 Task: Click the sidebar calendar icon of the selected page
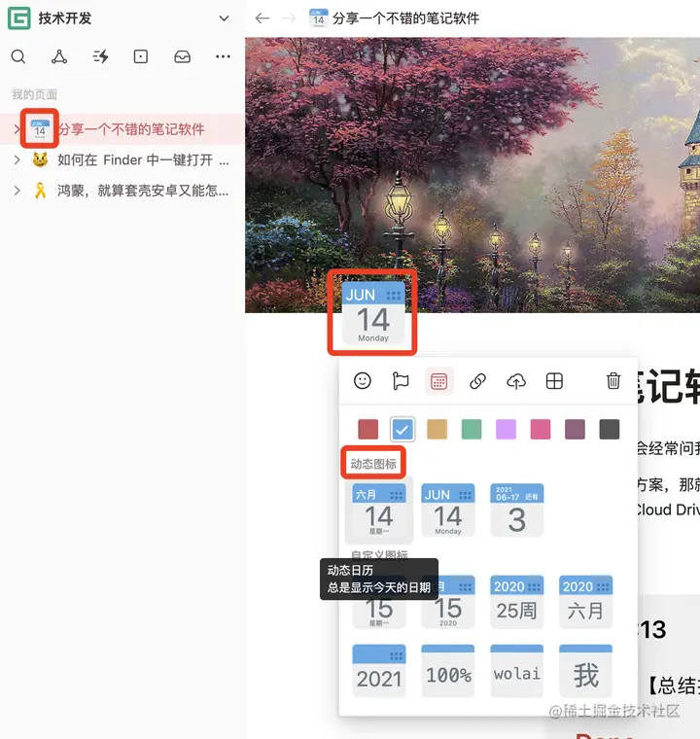pyautogui.click(x=40, y=129)
